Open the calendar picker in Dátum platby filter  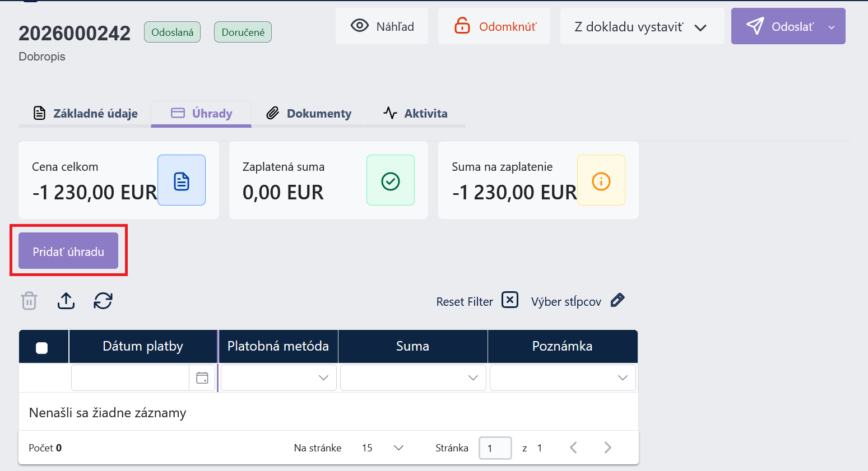point(202,378)
